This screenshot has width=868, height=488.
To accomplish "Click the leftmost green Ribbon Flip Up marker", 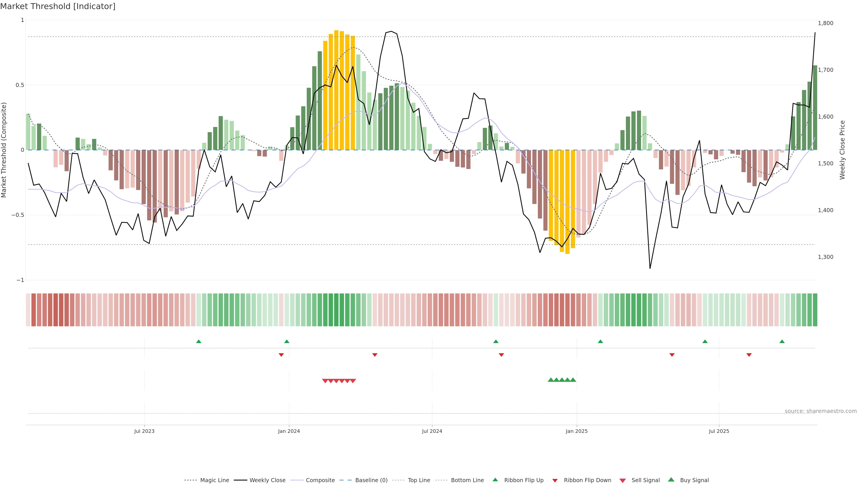I will pos(198,342).
